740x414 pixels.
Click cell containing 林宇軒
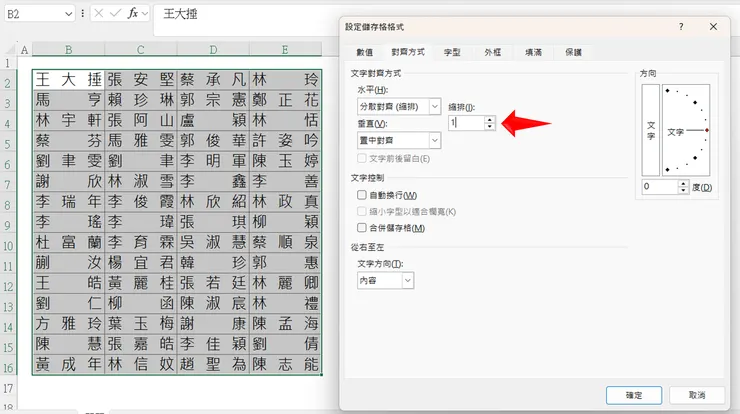[68, 120]
